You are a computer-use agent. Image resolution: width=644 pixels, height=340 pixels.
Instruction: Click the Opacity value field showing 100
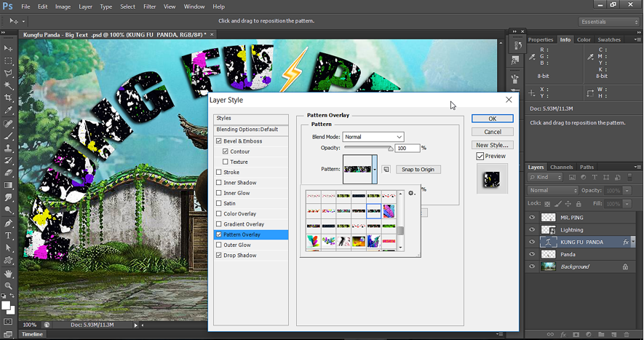(x=408, y=148)
